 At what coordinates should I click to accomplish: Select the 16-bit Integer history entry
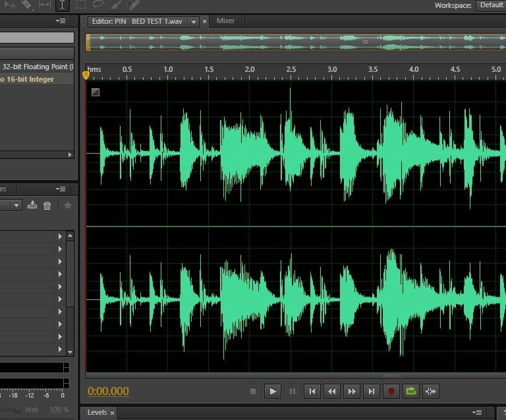(x=37, y=79)
